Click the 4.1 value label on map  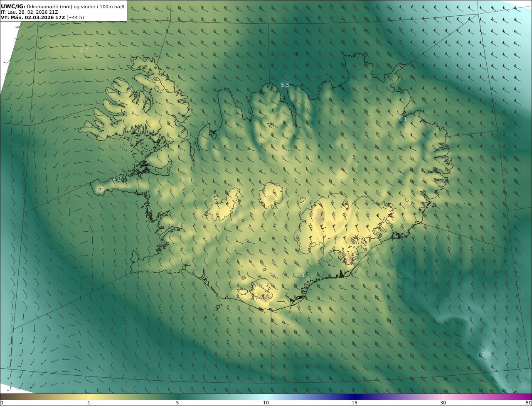[305, 275]
